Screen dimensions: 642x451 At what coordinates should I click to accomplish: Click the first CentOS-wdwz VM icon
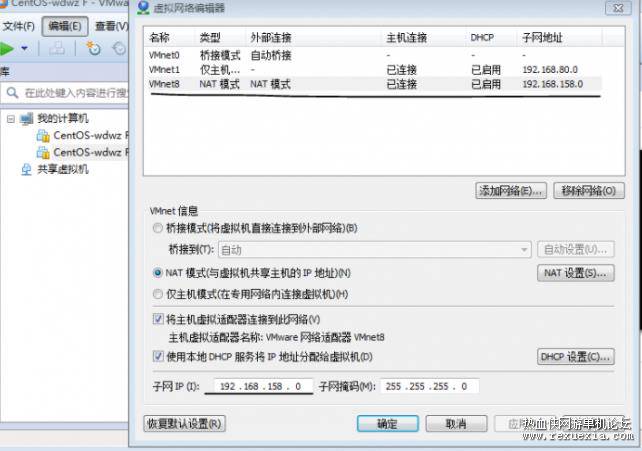pyautogui.click(x=43, y=135)
